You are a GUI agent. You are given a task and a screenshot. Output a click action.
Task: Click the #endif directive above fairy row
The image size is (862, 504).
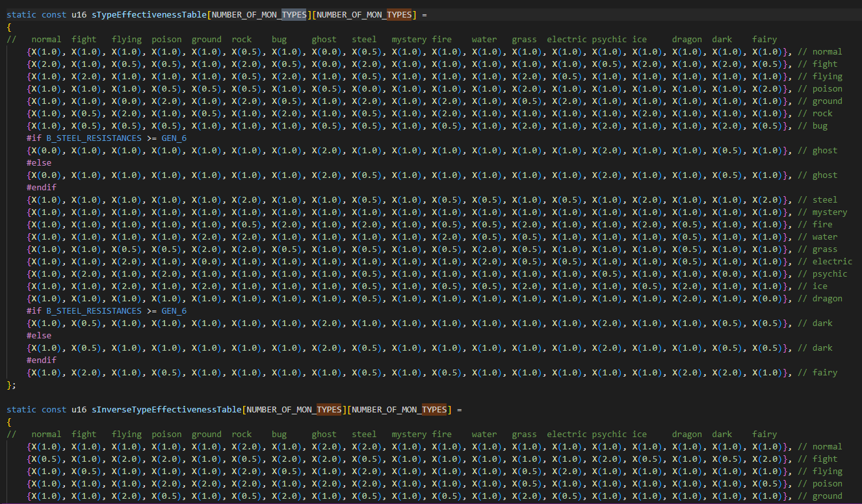click(41, 360)
